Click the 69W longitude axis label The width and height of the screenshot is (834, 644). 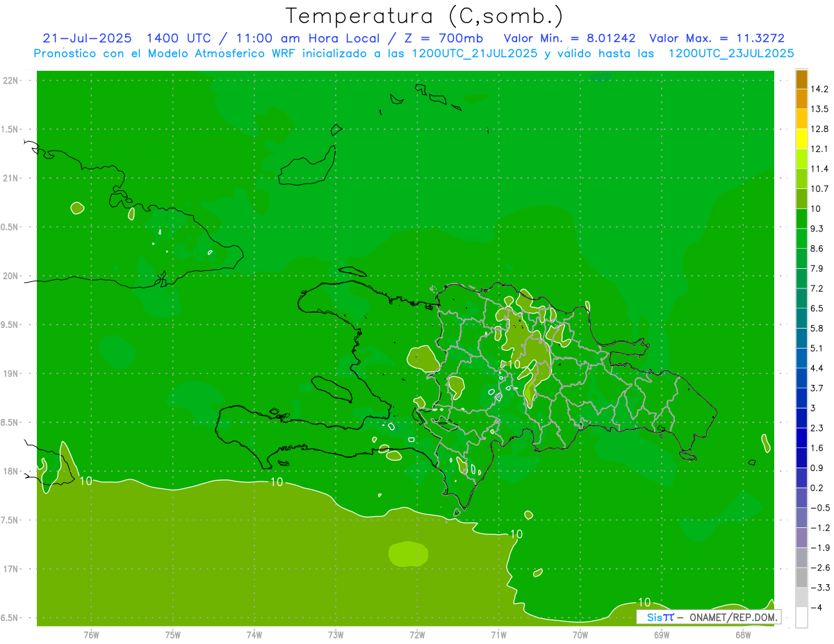point(662,634)
